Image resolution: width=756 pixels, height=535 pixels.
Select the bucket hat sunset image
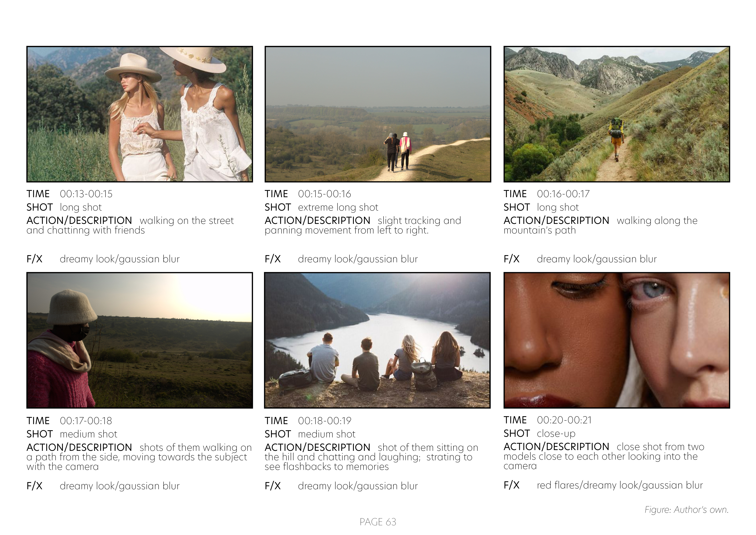[x=140, y=340]
